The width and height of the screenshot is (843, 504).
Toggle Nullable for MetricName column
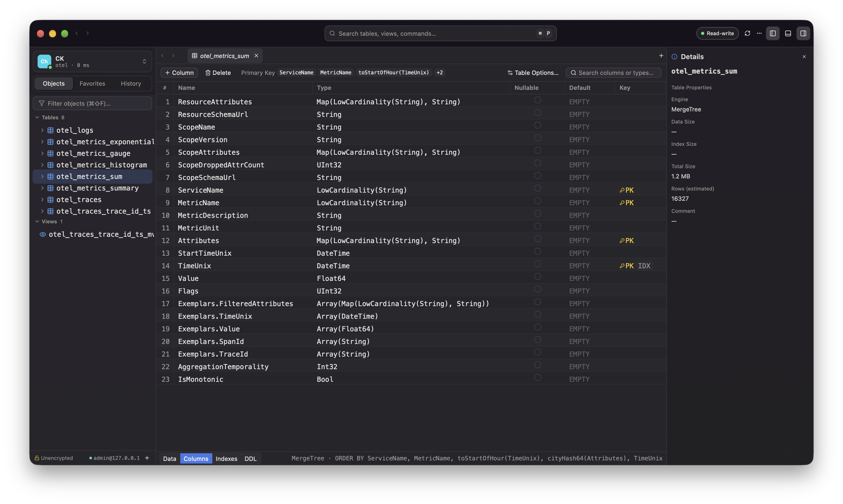click(x=537, y=201)
